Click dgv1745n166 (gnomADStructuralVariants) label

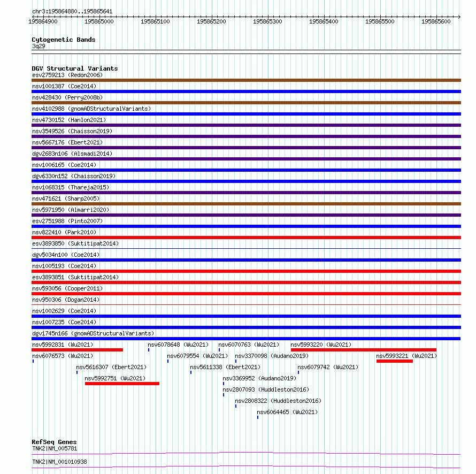tap(93, 333)
